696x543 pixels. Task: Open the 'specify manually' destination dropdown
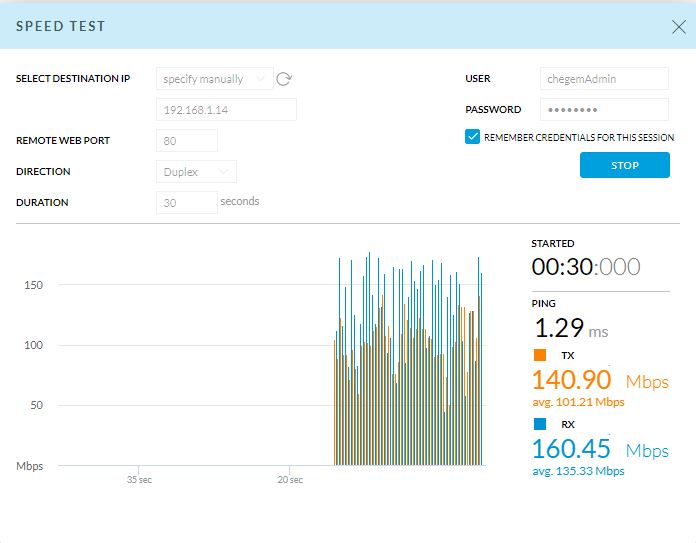coord(214,79)
